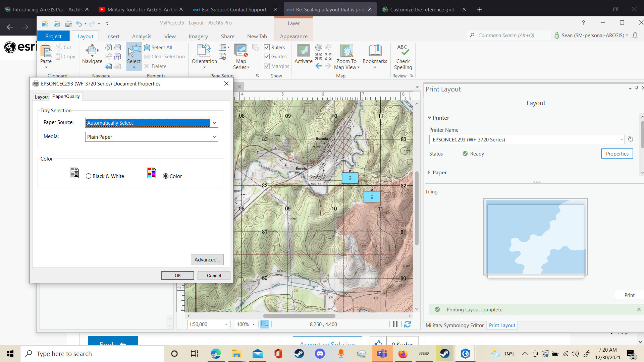644x362 pixels.
Task: Pause drawing in the layout
Action: (x=394, y=324)
